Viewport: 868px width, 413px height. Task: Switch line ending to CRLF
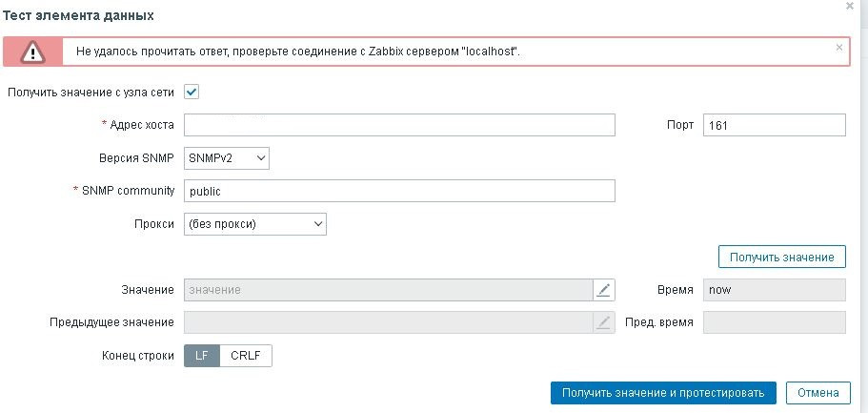click(x=246, y=356)
